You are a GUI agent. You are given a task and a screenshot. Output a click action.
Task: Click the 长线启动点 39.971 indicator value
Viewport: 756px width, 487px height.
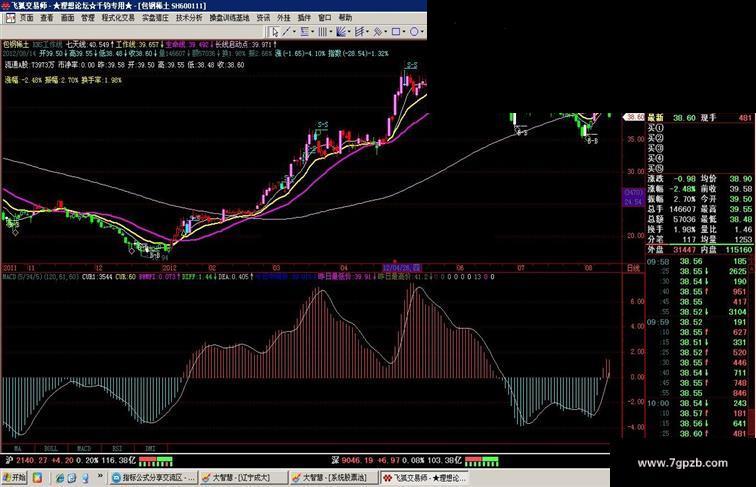coord(246,44)
